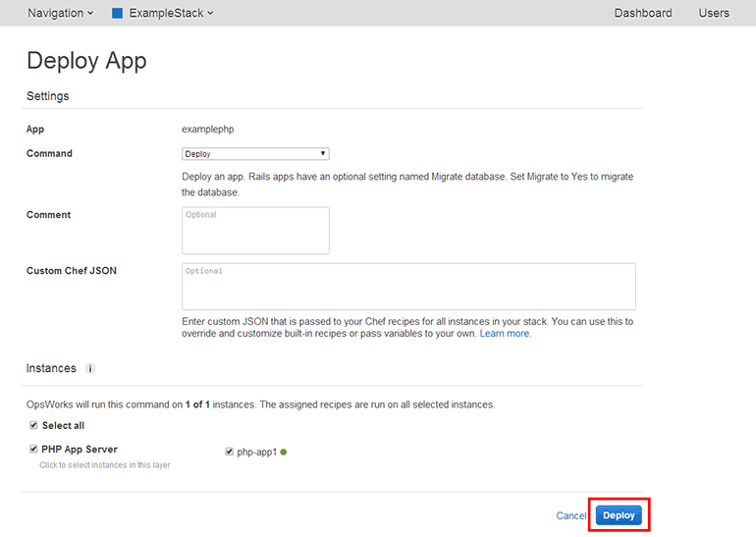756x537 pixels.
Task: Click the info icon beside Instances
Action: (90, 369)
